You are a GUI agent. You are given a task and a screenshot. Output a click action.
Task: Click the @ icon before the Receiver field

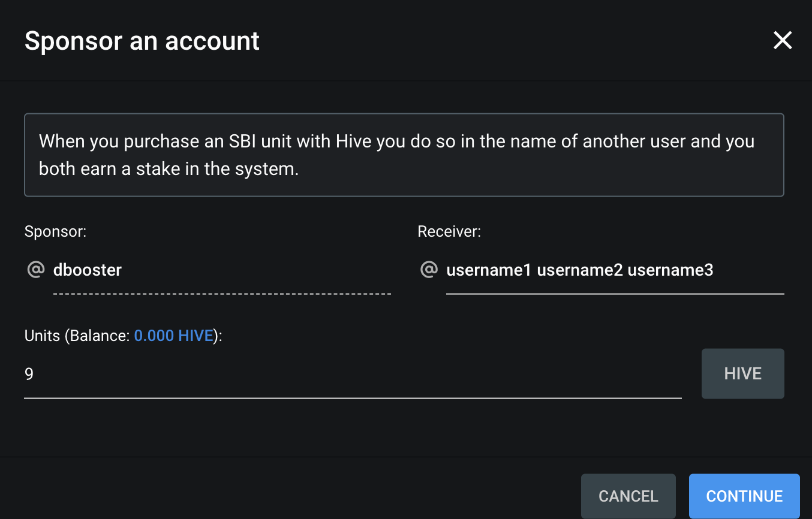click(x=429, y=270)
